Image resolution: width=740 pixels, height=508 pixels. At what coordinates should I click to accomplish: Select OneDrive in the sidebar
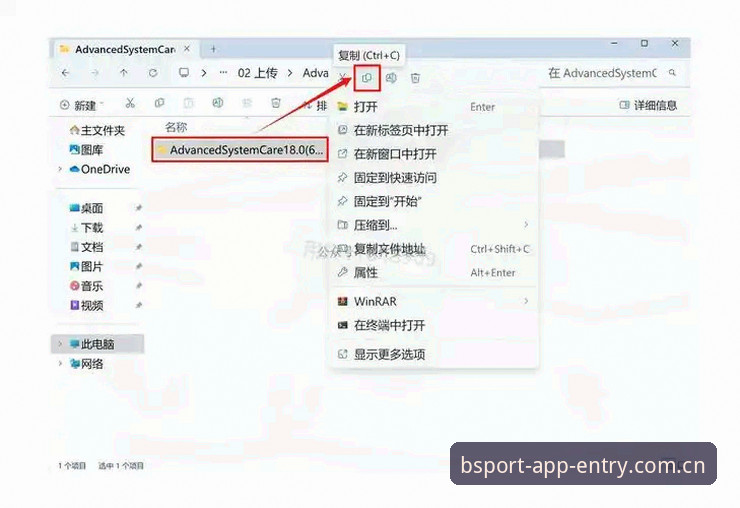(100, 169)
